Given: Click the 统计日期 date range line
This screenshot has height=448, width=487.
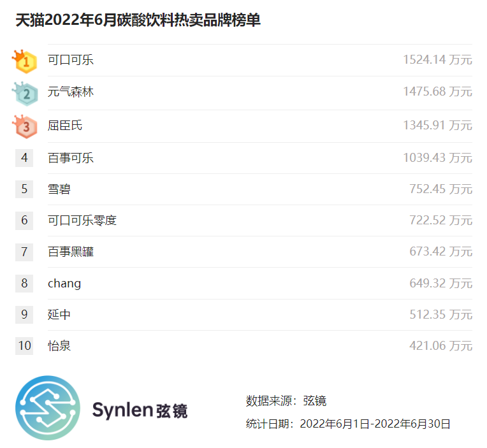Looking at the screenshot, I should click(348, 424).
